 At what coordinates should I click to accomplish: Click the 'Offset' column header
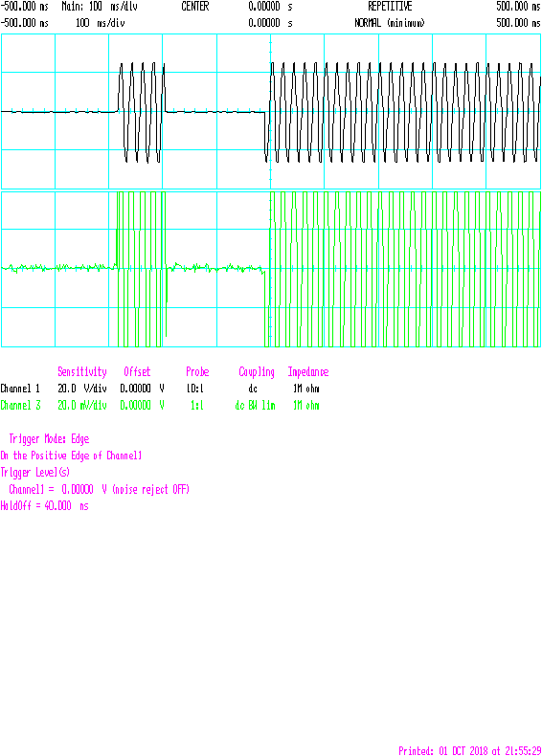pyautogui.click(x=137, y=371)
